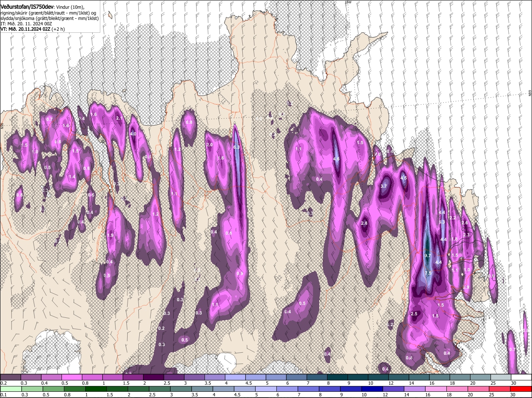The width and height of the screenshot is (532, 398).
Task: Click the lower rain legend swatch above 0.1
Action: (x=10, y=389)
